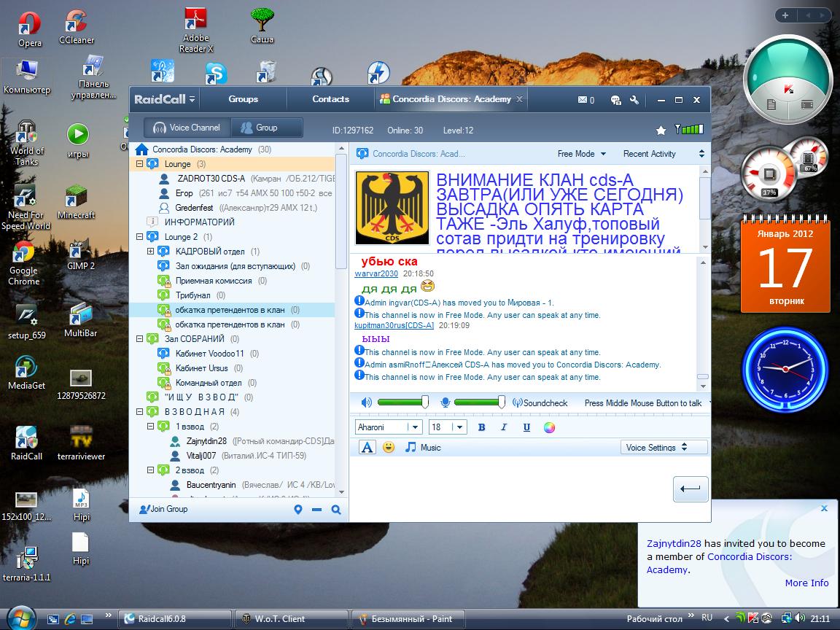
Task: Open W.o.T. Client from the taskbar
Action: pyautogui.click(x=292, y=619)
